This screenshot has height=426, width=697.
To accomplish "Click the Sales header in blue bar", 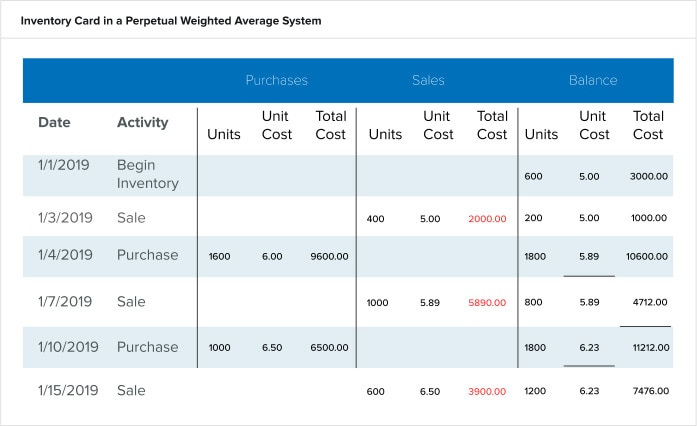I will (428, 80).
